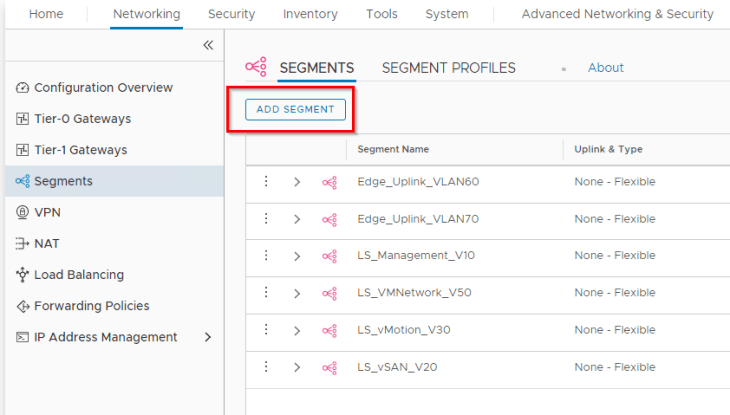The width and height of the screenshot is (730, 415).
Task: Click segment icon beside LS_vMotion_V30
Action: [329, 330]
